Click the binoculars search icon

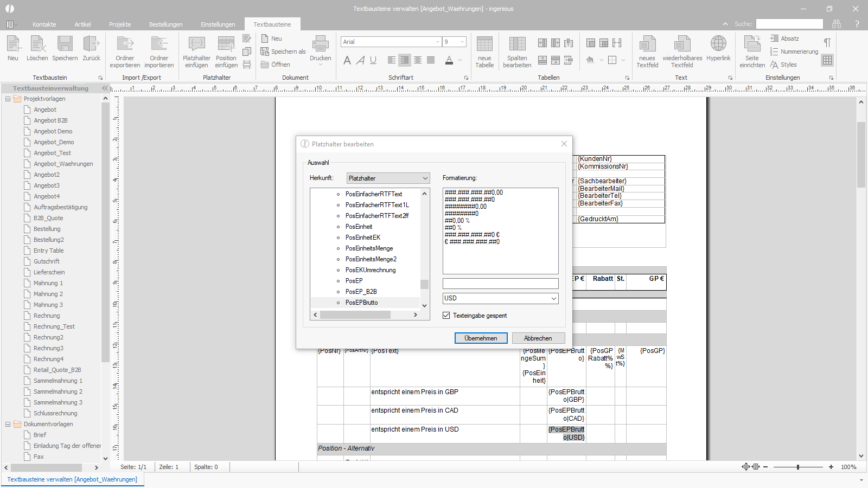(x=837, y=24)
